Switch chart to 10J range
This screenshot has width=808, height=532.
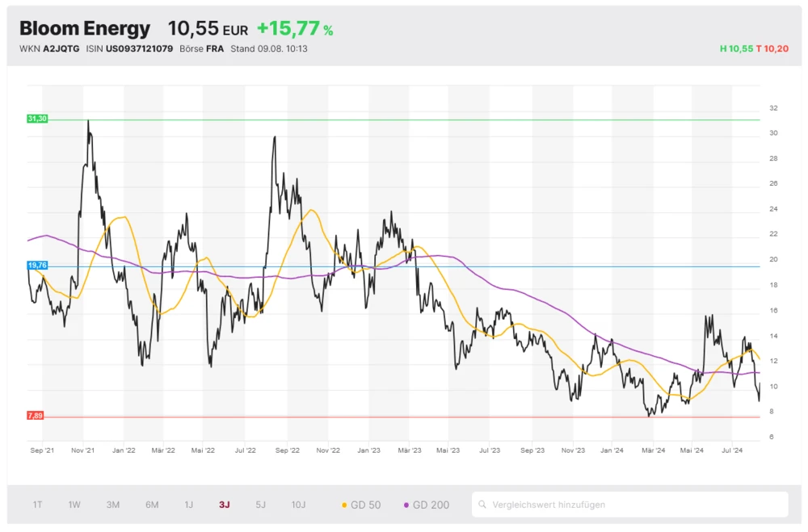[x=298, y=505]
